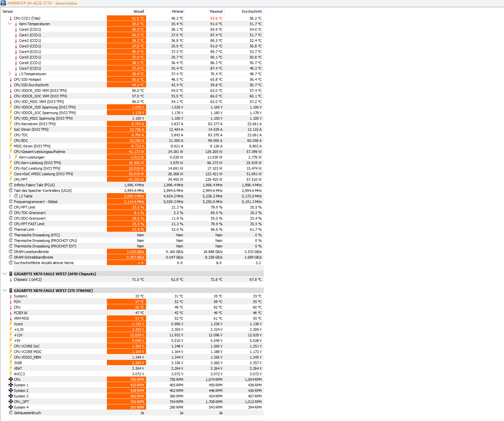
Task: Click the clock icon beside Infinity Fabric Takt
Action: pos(11,185)
